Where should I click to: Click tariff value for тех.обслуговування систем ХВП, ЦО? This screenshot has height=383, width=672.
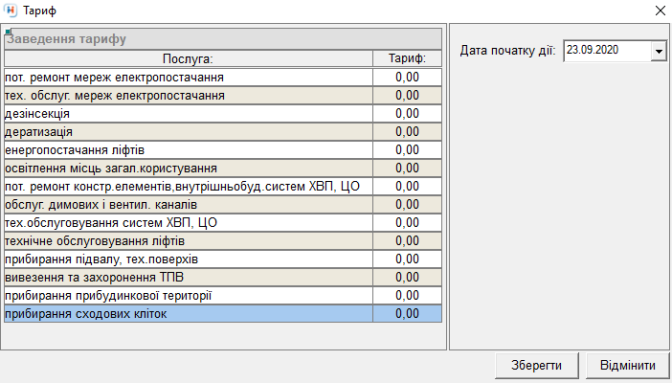(x=407, y=223)
